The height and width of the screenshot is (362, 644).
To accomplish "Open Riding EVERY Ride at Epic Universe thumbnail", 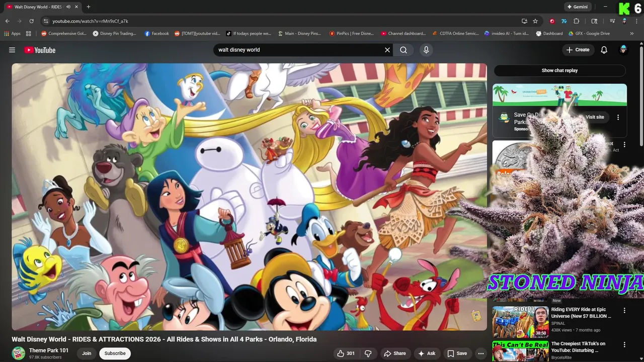I will click(x=520, y=321).
